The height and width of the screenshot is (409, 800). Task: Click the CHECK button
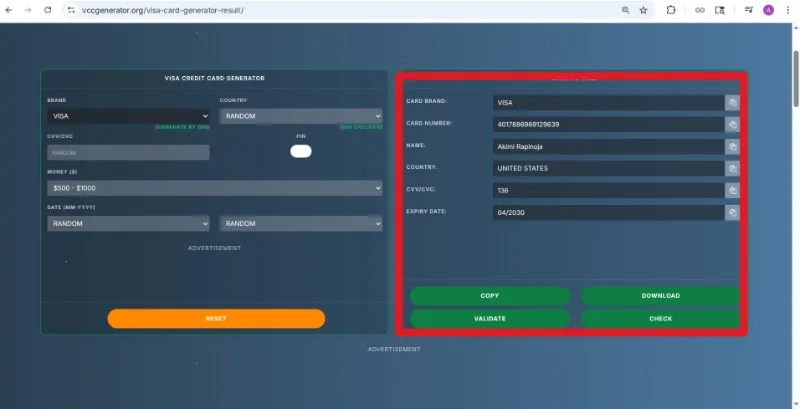660,319
